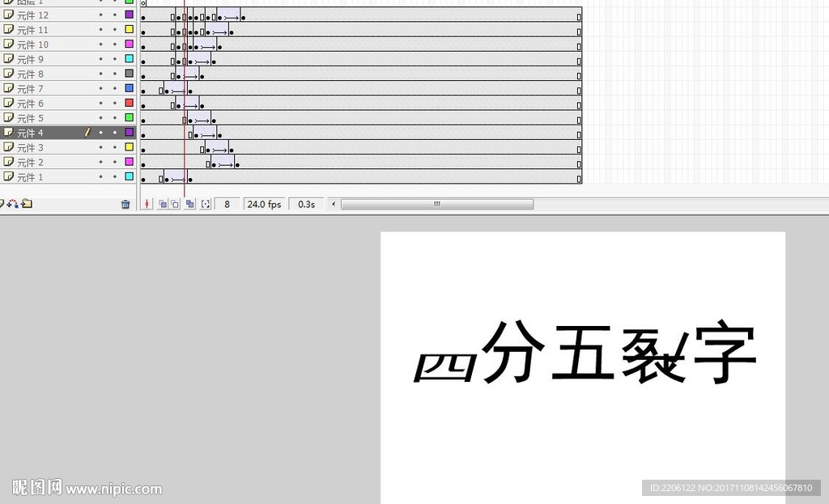This screenshot has width=829, height=504.
Task: Click the layer icon of 元件 7
Action: click(x=8, y=88)
